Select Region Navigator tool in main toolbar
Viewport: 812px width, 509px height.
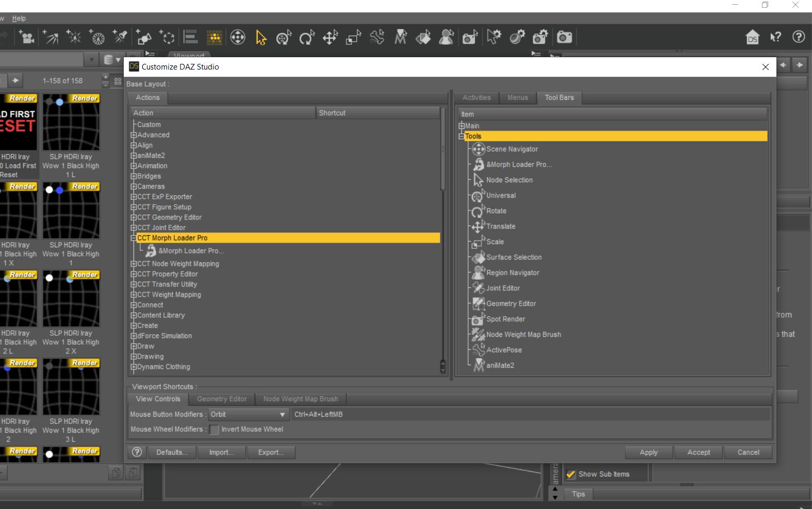(x=446, y=37)
